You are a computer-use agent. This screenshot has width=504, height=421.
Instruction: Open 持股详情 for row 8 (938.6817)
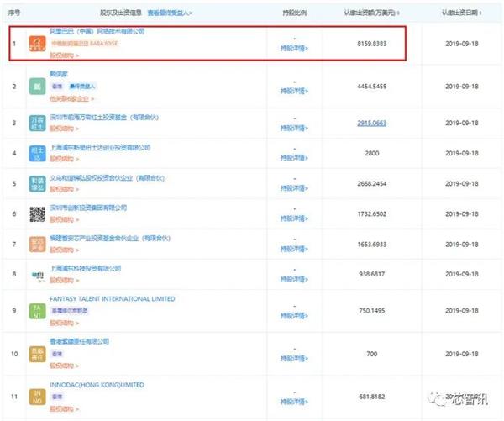pos(295,279)
